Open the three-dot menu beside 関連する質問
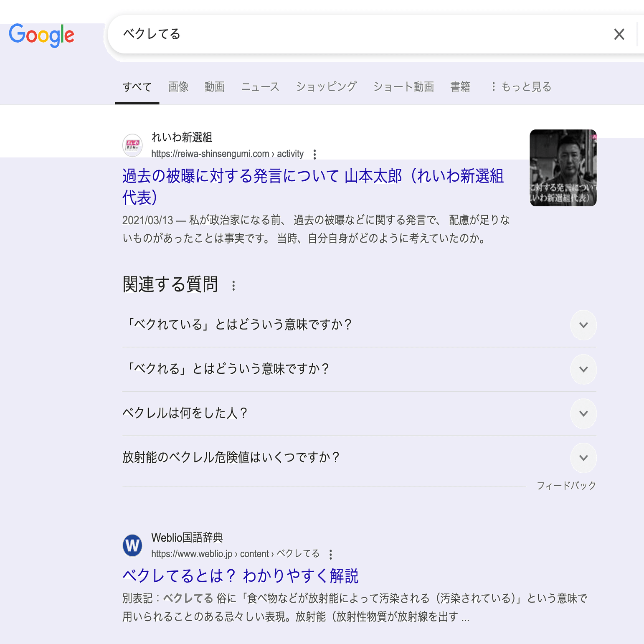Viewport: 644px width, 644px height. tap(233, 286)
